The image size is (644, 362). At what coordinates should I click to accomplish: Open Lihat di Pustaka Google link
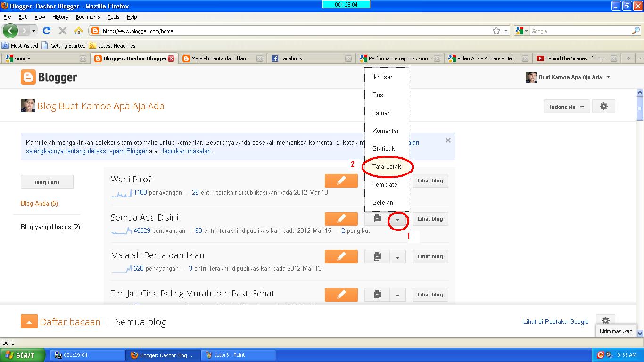pyautogui.click(x=556, y=321)
